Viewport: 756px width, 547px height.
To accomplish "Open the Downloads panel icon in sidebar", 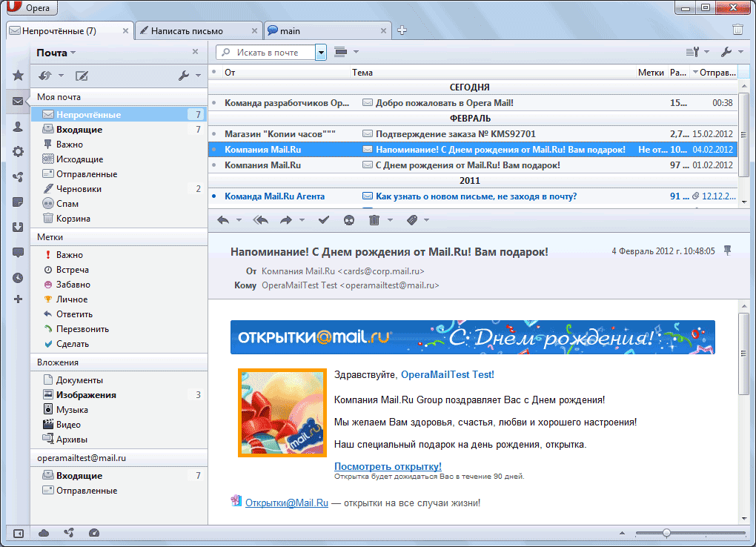I will pos(18,228).
